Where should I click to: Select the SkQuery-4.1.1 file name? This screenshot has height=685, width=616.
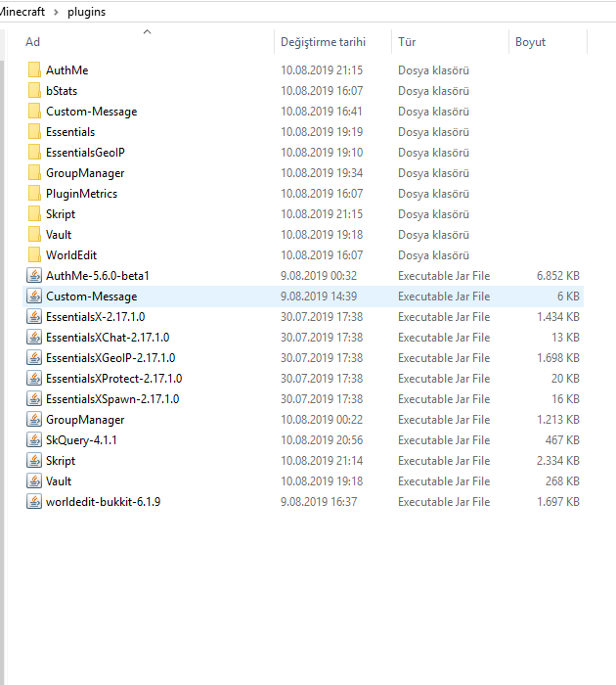click(x=81, y=440)
